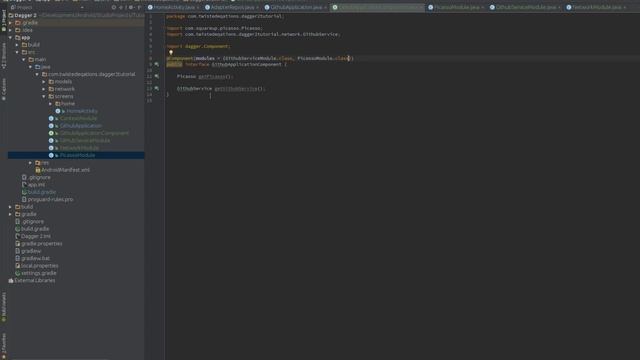The height and width of the screenshot is (360, 640).
Task: Click the GithubServiceModule class icon in tree
Action: [51, 140]
